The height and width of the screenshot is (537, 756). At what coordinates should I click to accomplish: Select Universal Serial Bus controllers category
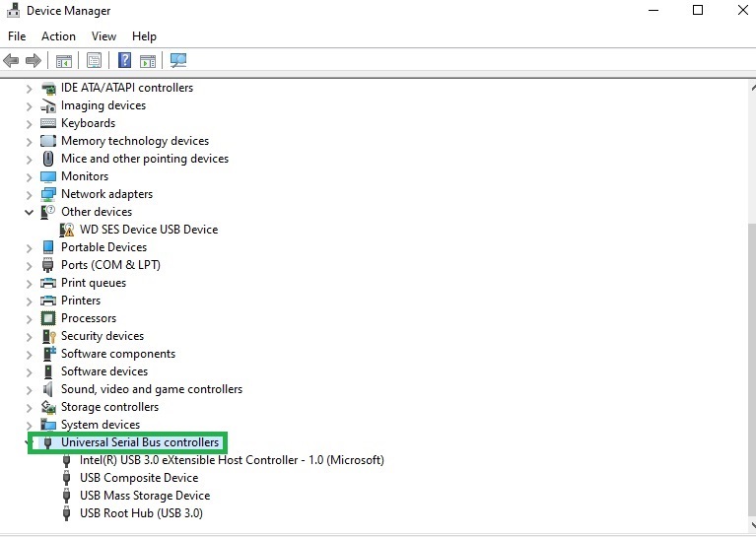[140, 442]
